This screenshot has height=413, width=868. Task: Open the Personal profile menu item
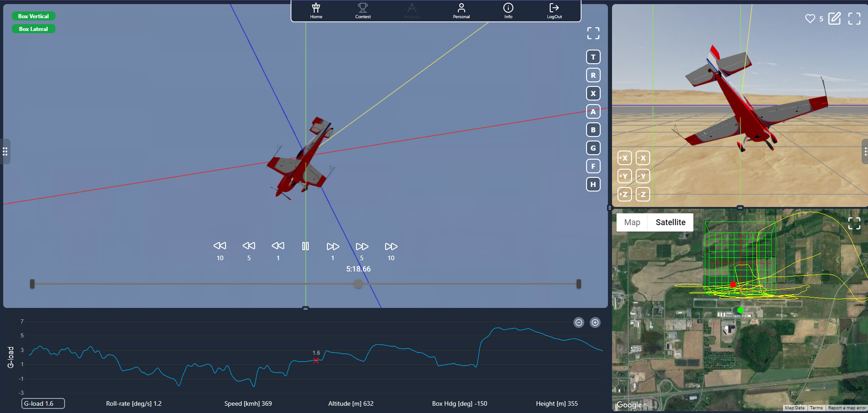(461, 11)
